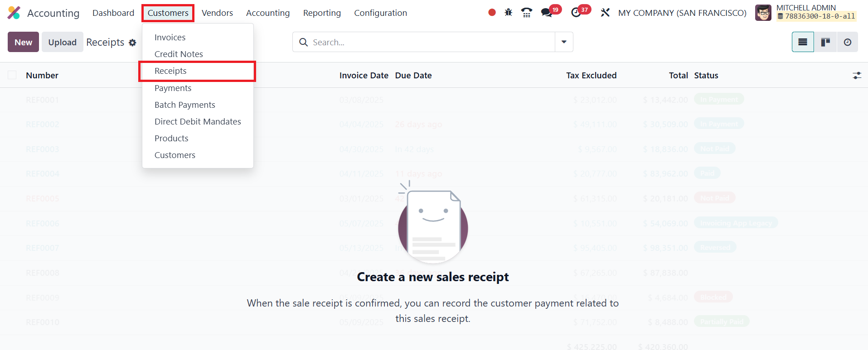
Task: Switch to Activity view
Action: [x=847, y=42]
